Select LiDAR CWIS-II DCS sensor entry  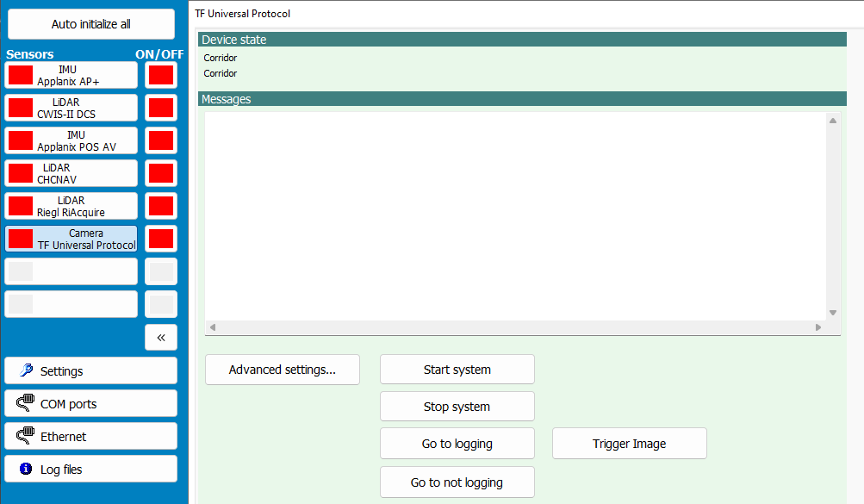[x=86, y=108]
